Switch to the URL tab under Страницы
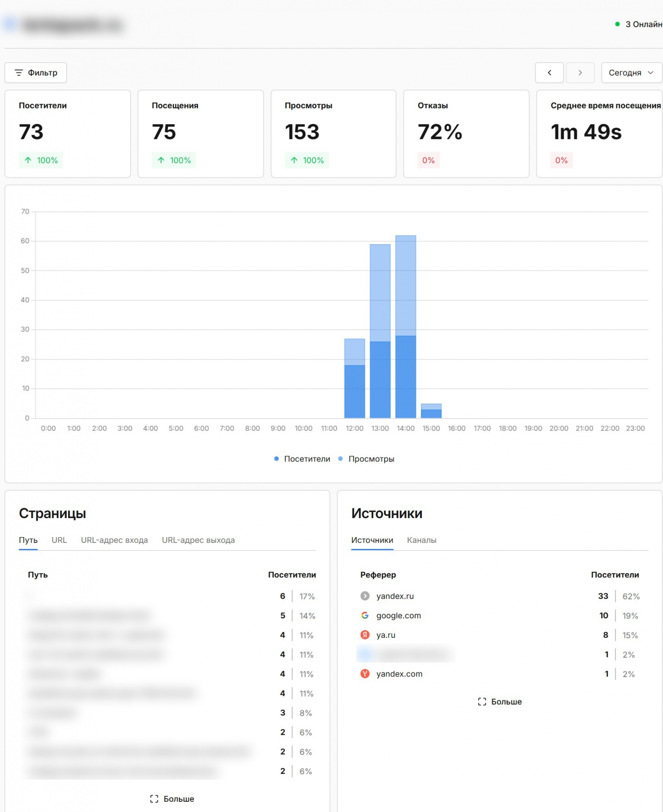The image size is (663, 812). point(59,540)
